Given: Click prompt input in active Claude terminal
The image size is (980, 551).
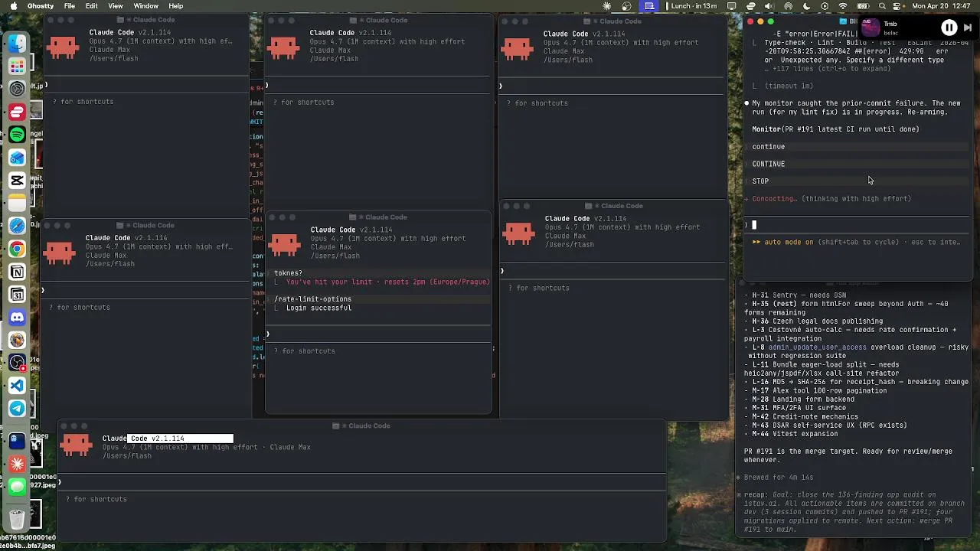Looking at the screenshot, I should pos(857,225).
